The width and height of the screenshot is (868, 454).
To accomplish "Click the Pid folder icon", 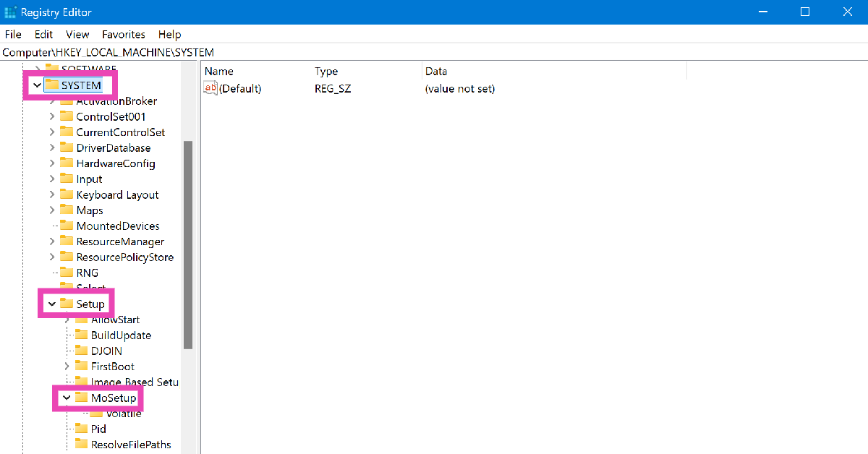I will (81, 429).
